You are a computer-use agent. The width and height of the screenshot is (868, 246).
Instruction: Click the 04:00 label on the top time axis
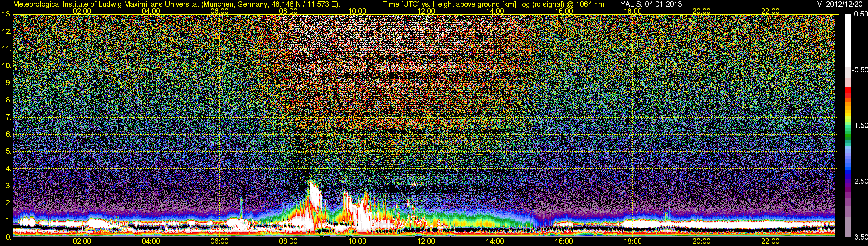pos(151,11)
